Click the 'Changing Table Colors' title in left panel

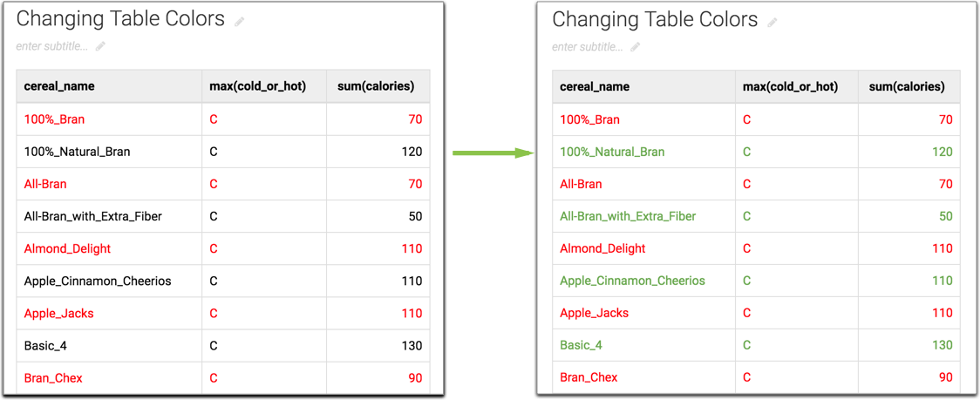coord(120,19)
